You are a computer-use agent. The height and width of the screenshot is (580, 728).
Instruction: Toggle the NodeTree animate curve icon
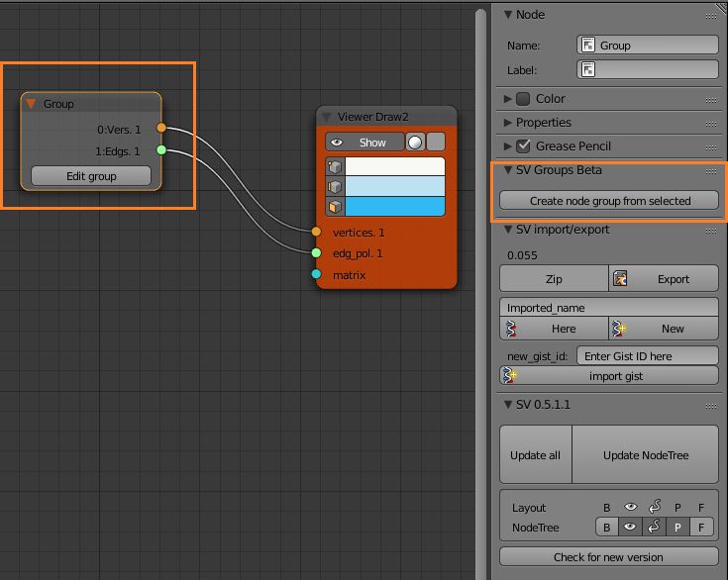coord(654,528)
